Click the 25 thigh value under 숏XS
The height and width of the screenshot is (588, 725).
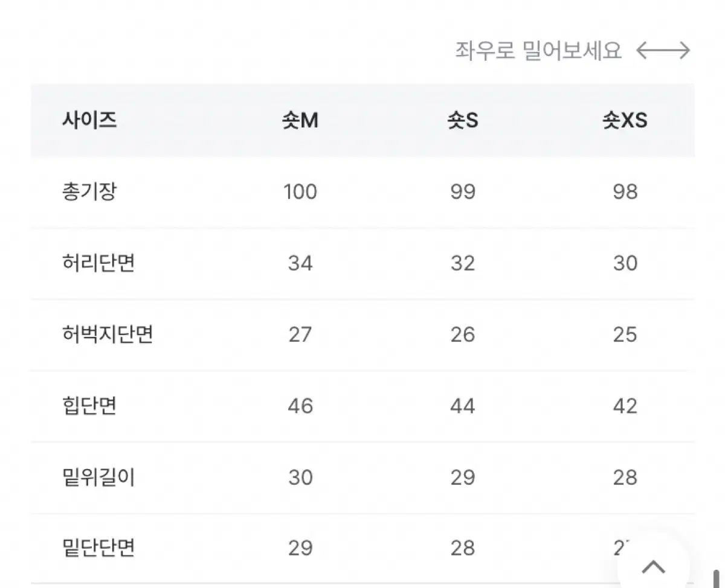(x=625, y=334)
